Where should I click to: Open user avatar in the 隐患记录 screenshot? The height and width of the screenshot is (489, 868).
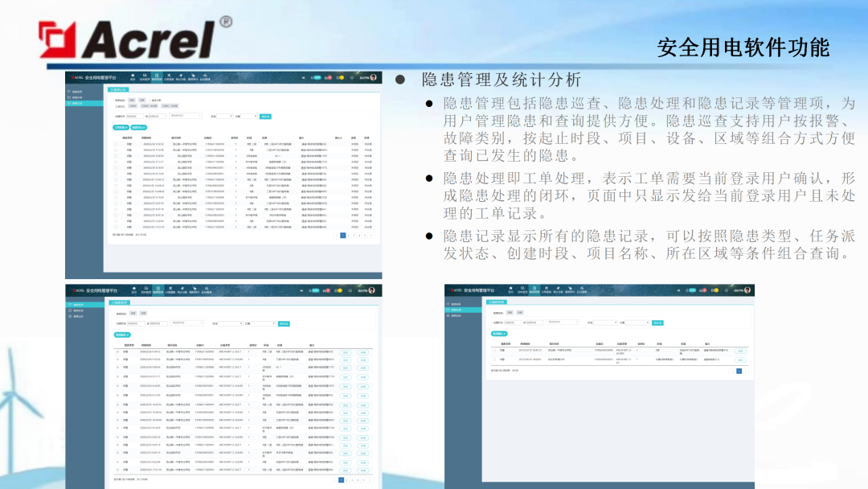373,77
